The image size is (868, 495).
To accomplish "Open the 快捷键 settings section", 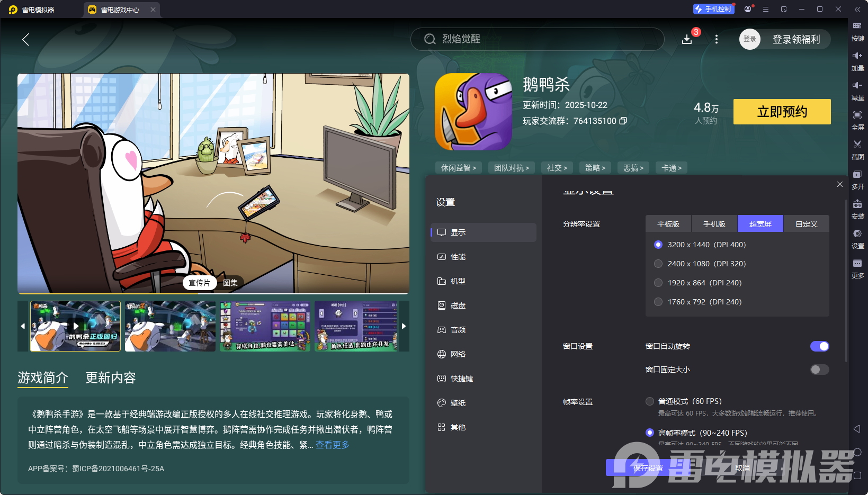I will click(484, 379).
